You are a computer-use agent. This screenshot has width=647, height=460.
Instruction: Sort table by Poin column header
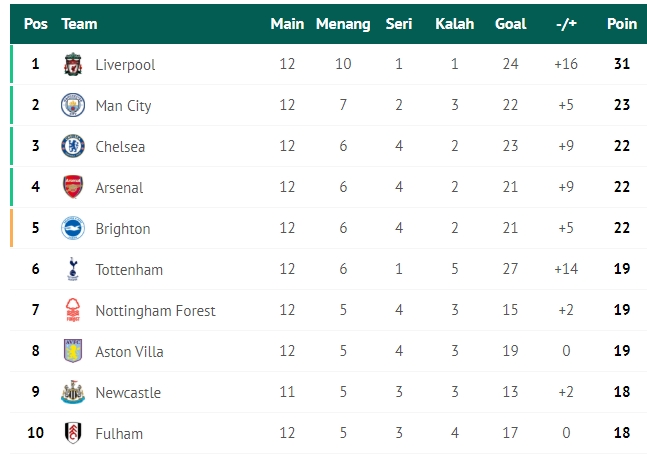pyautogui.click(x=622, y=24)
